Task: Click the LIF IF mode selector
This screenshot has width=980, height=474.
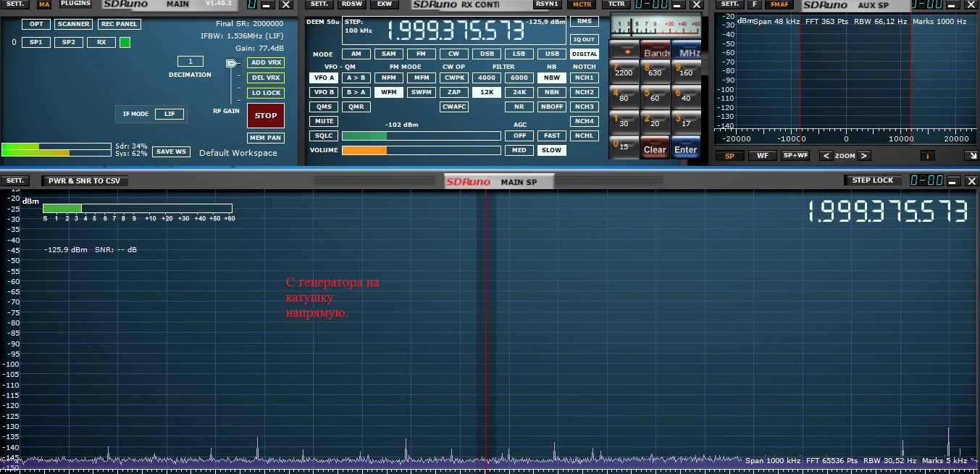Action: (169, 114)
